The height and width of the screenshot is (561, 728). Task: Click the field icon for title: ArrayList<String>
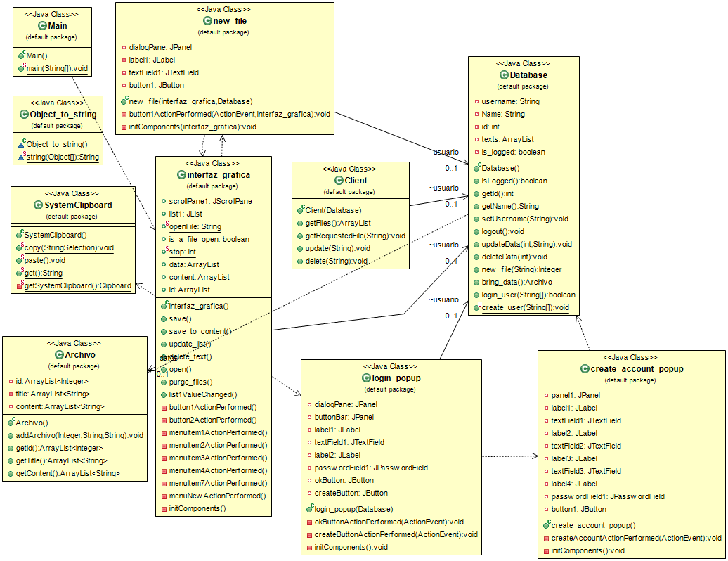[x=11, y=394]
